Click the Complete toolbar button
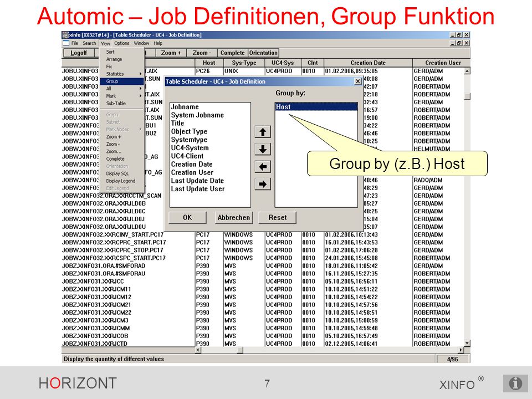The width and height of the screenshot is (532, 399). 232,53
